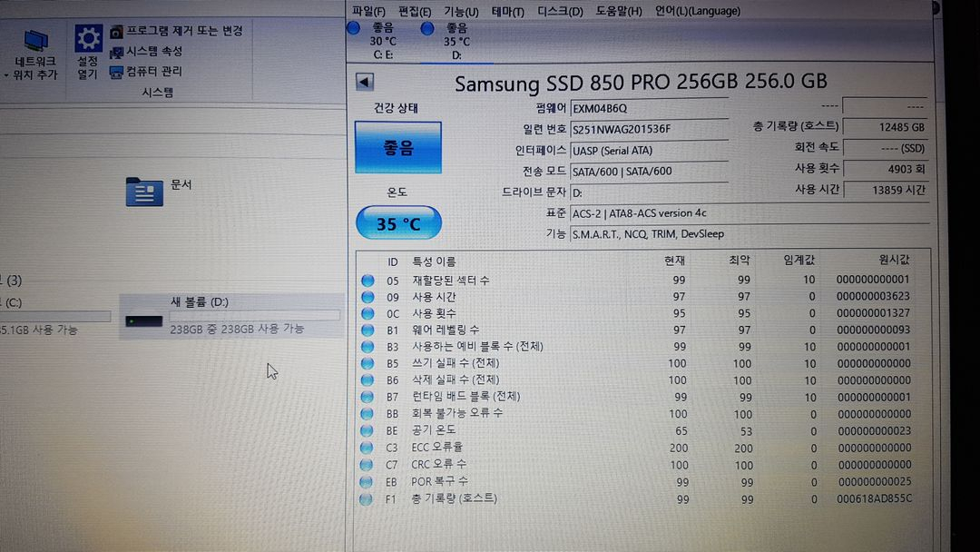Click the firmware field EXM04B6Q
The width and height of the screenshot is (980, 552).
649,108
